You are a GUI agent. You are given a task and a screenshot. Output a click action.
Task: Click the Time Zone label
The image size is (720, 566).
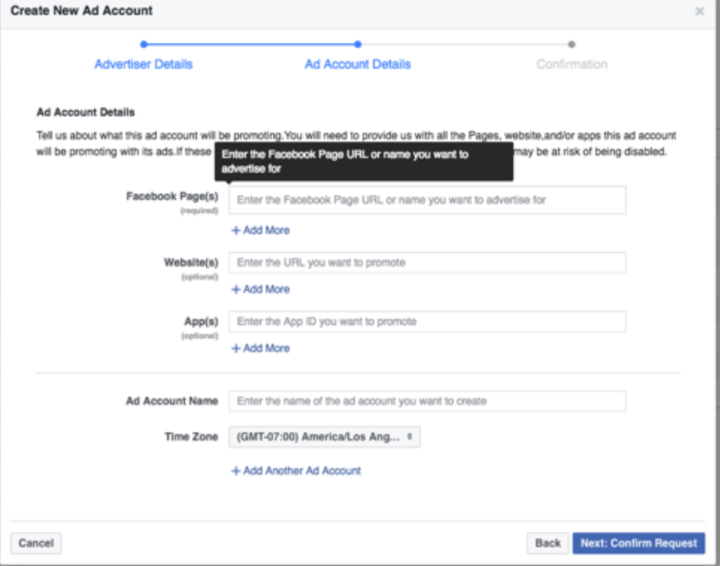[191, 437]
